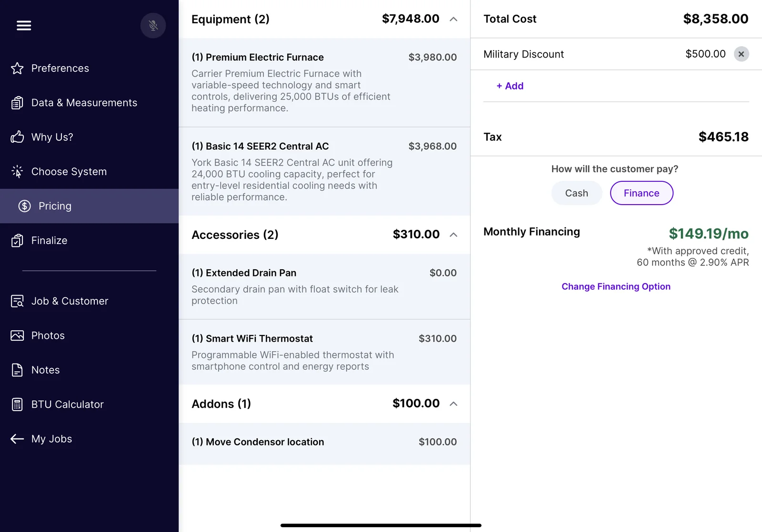Click the $8,358.00 total cost value
Viewport: 762px width, 532px height.
click(715, 19)
